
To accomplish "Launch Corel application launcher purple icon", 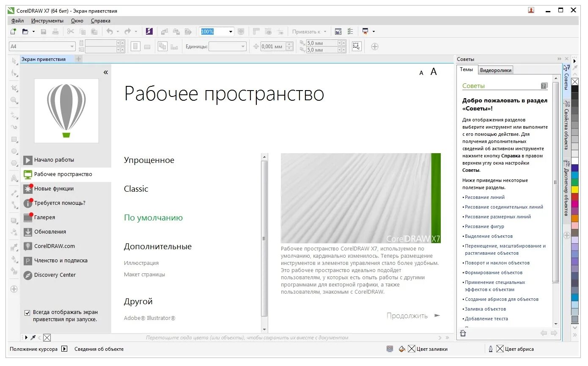I will [149, 31].
